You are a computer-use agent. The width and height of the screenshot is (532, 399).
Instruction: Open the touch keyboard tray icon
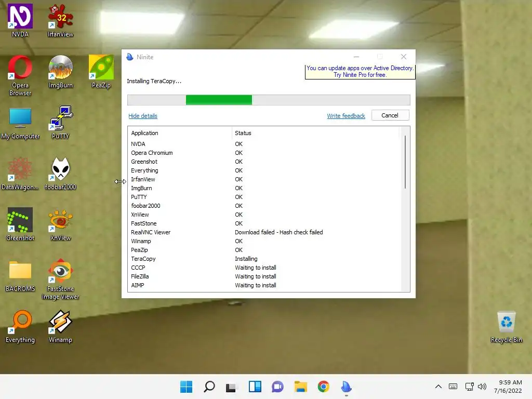pyautogui.click(x=453, y=387)
